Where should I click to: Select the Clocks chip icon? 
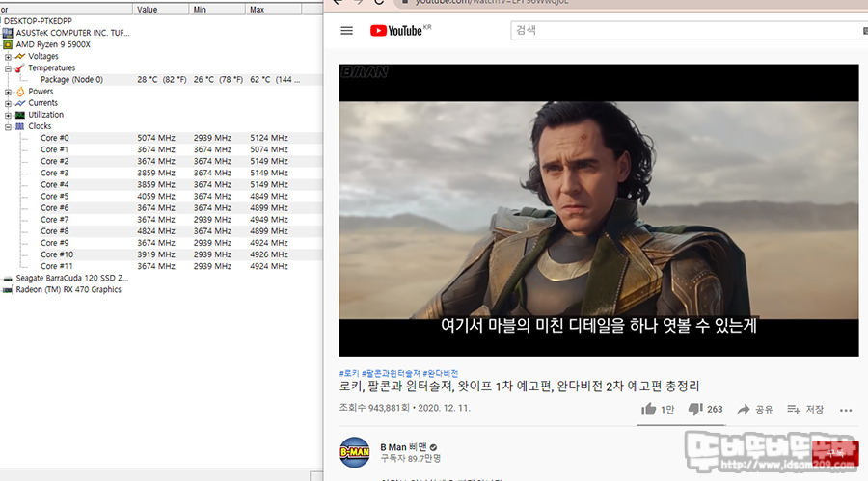[20, 126]
